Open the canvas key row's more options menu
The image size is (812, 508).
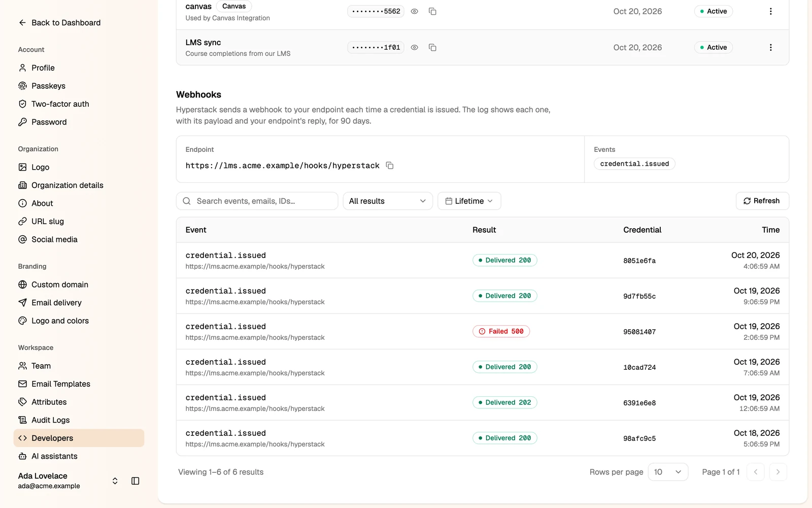click(x=770, y=11)
